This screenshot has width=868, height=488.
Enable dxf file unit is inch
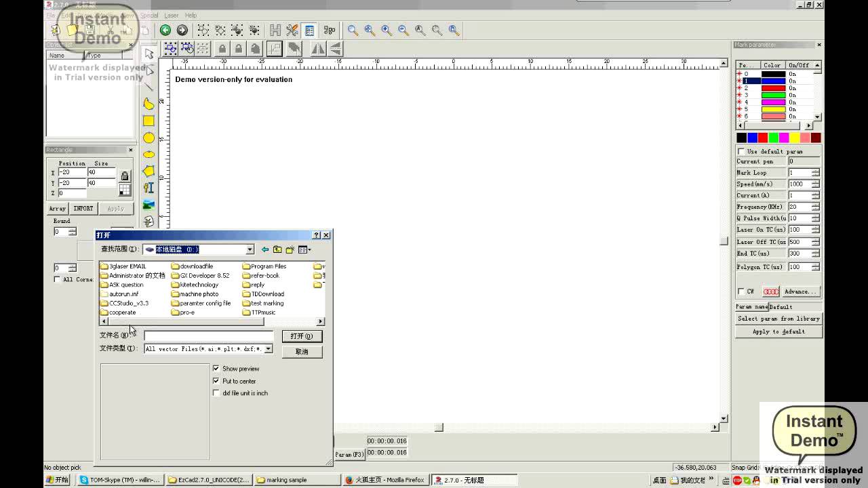point(216,393)
